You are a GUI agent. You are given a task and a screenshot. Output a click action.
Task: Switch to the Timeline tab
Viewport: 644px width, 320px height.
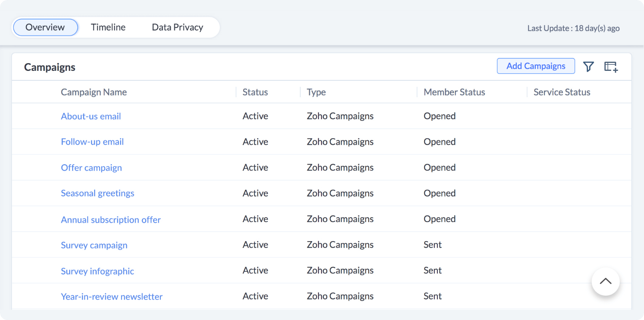tap(108, 27)
